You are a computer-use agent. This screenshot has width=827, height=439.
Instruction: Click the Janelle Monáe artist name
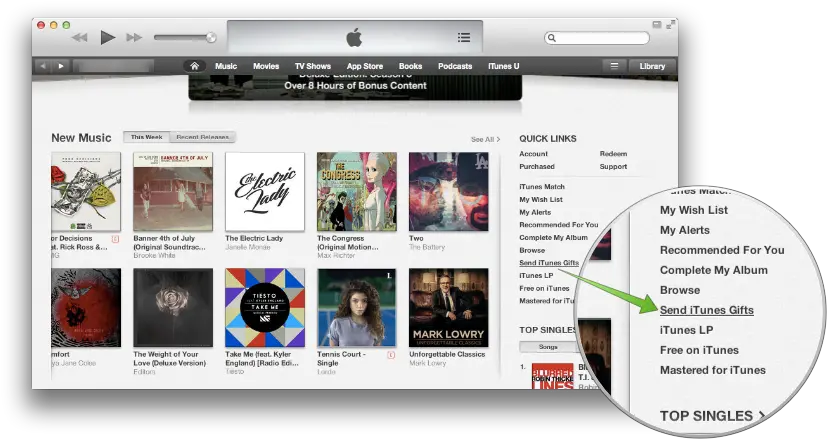(x=247, y=247)
